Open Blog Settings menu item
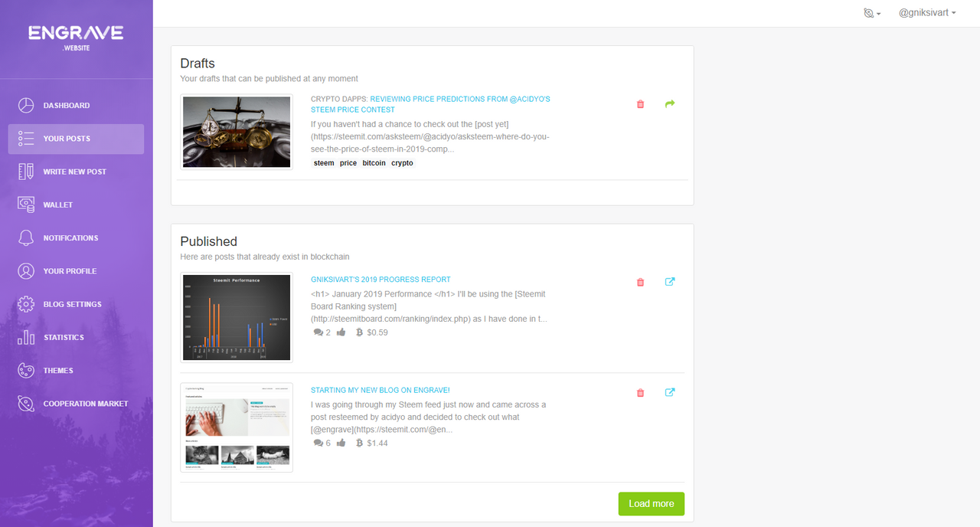This screenshot has height=527, width=980. (x=77, y=304)
